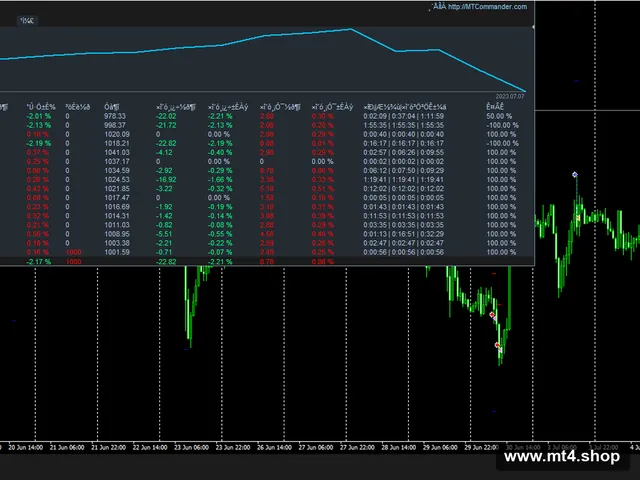Select the balance value 1001.59
The height and width of the screenshot is (480, 640).
tap(117, 252)
